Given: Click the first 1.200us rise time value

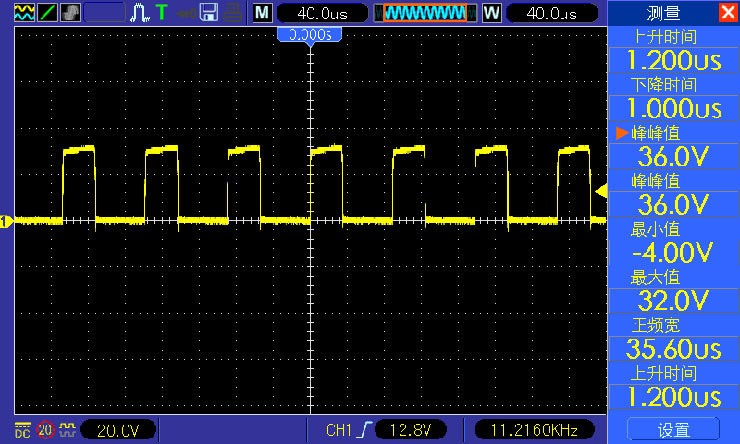Looking at the screenshot, I should coord(673,60).
